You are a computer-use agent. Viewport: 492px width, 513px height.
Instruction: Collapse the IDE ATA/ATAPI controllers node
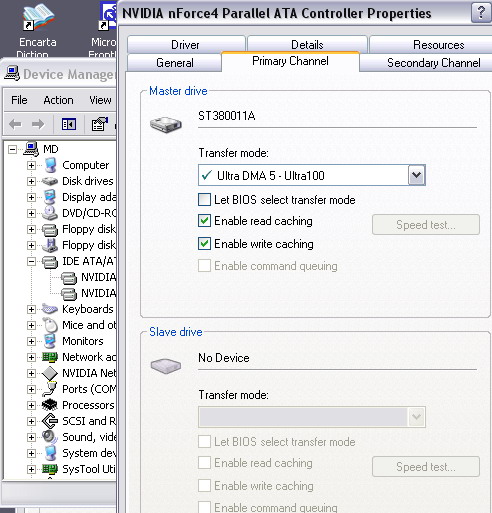(31, 261)
